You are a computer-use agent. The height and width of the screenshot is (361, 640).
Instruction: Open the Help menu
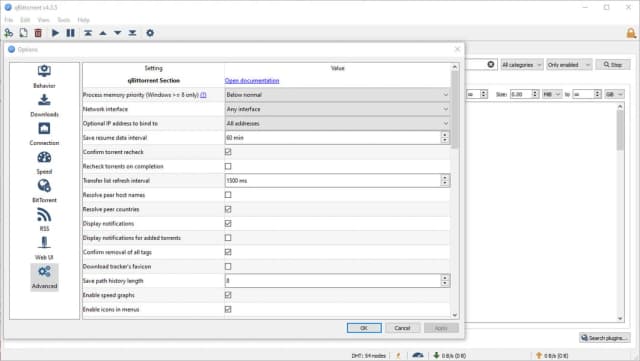[x=83, y=20]
